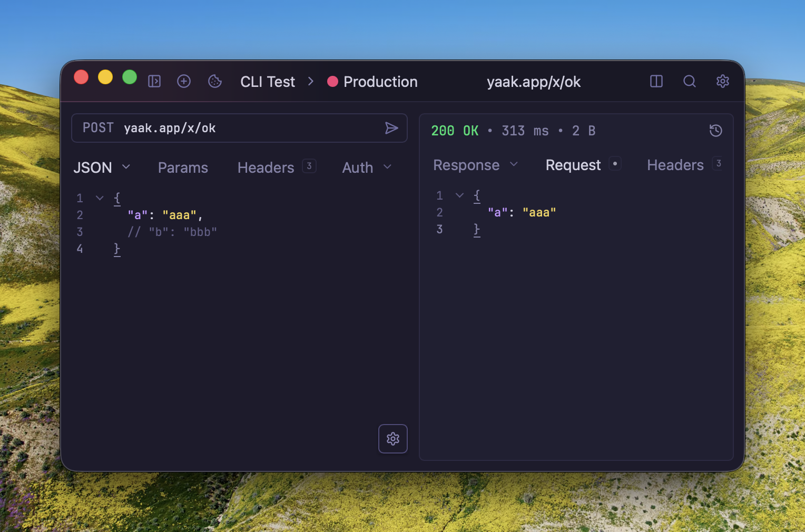Open settings gear in title bar
Viewport: 805px width, 532px height.
click(x=723, y=81)
